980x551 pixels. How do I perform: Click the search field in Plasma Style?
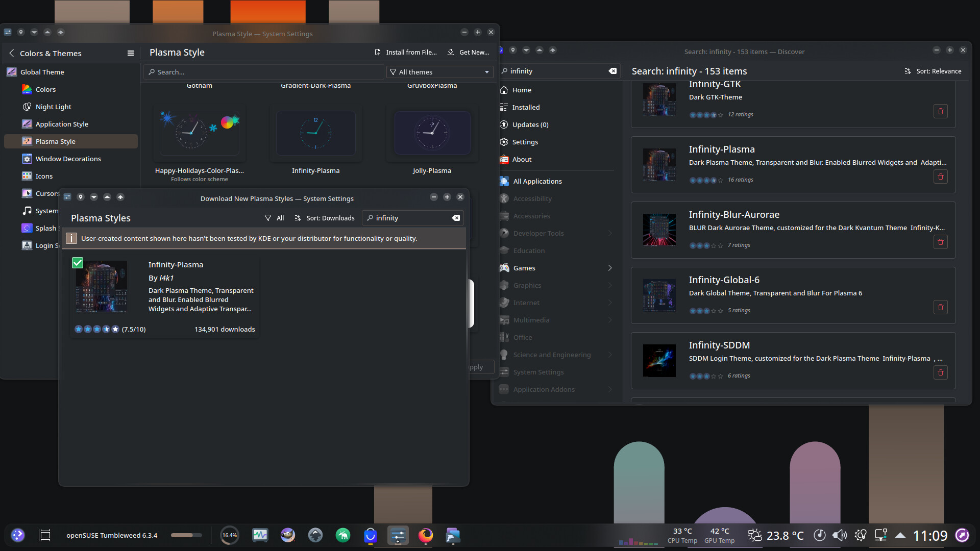pos(263,72)
